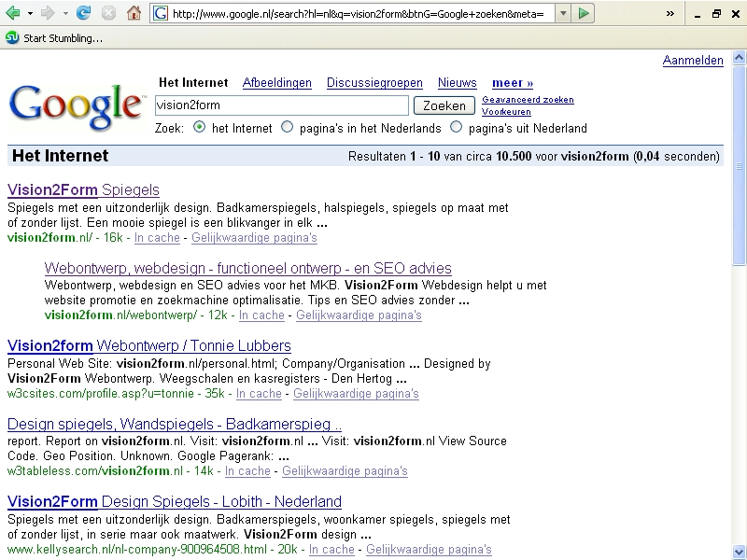
Task: Open Voorkeuren preferences link
Action: click(x=506, y=112)
